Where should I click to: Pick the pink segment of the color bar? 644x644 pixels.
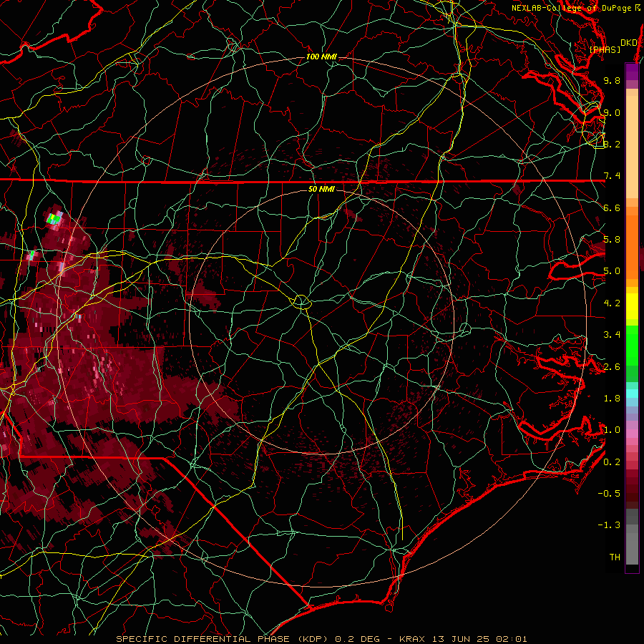click(x=632, y=434)
